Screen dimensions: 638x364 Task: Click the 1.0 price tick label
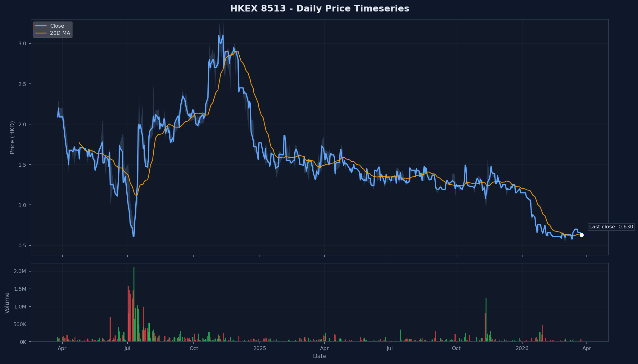click(22, 205)
